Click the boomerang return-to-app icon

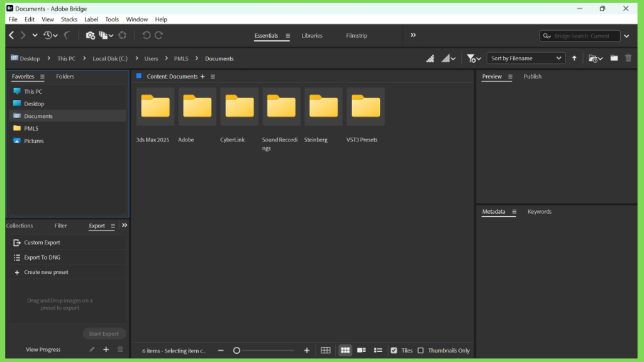67,35
